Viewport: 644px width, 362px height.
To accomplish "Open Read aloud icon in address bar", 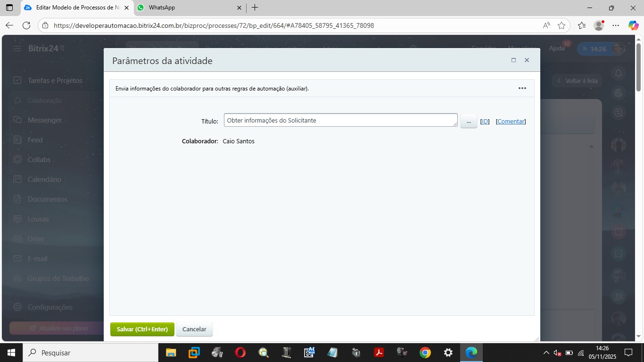I will [546, 25].
